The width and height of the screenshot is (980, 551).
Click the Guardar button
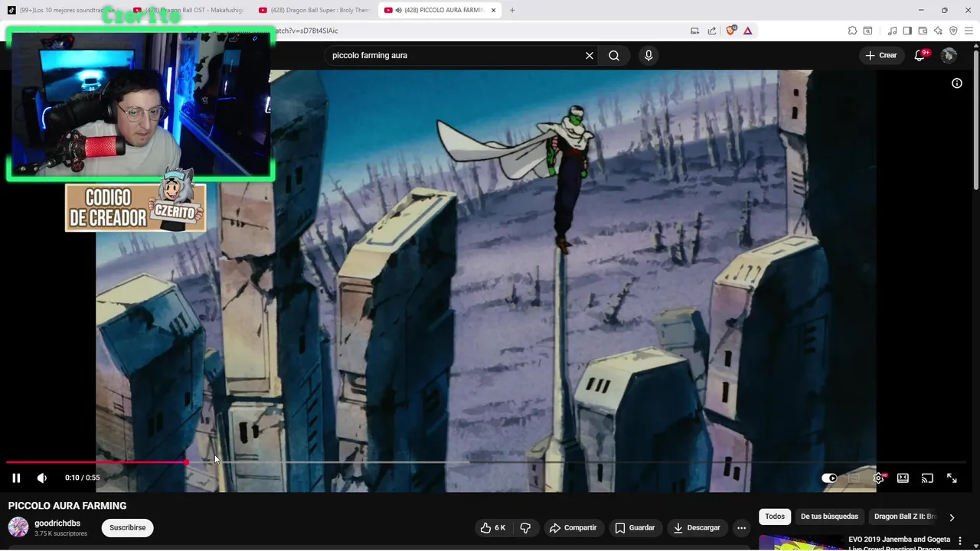[x=635, y=528]
